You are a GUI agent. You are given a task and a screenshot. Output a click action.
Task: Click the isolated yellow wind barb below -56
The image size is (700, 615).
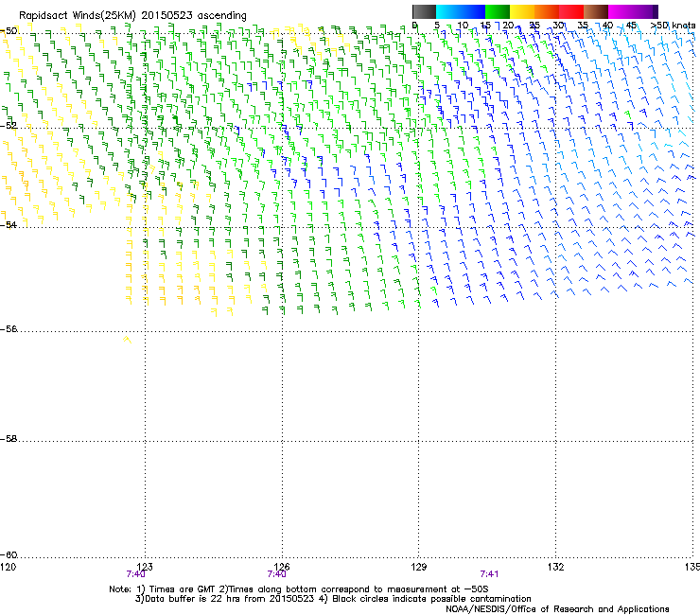[x=128, y=341]
